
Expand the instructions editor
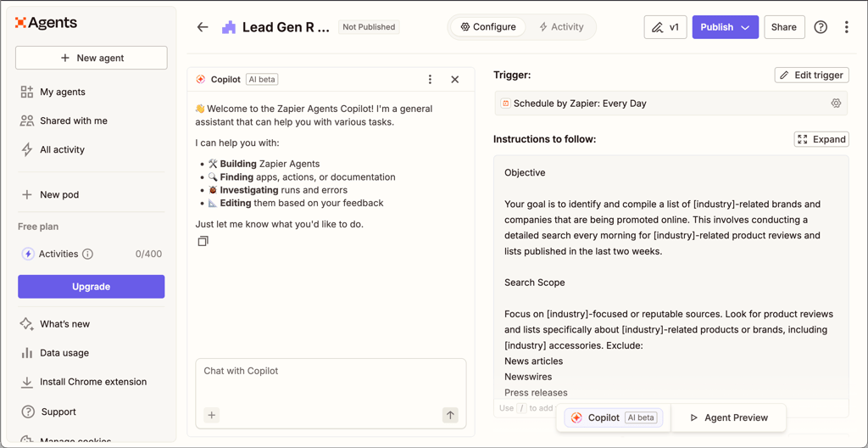click(821, 139)
